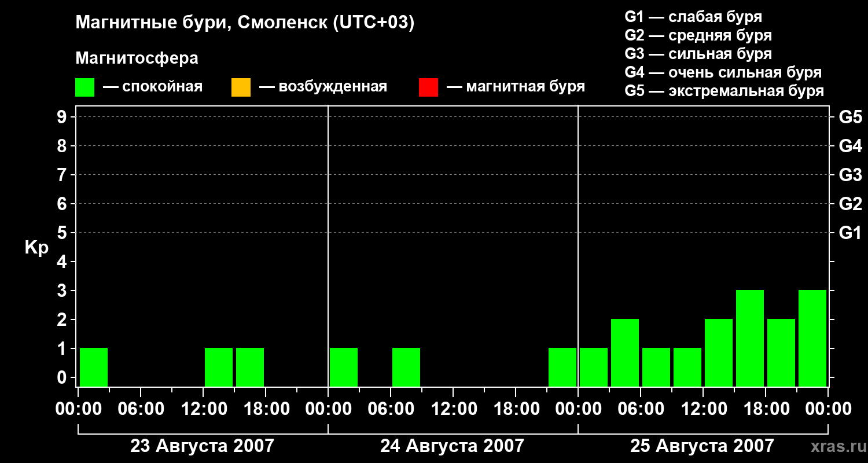The image size is (868, 463).
Task: Select the '24 Августа 2007' date label
Action: 452,446
